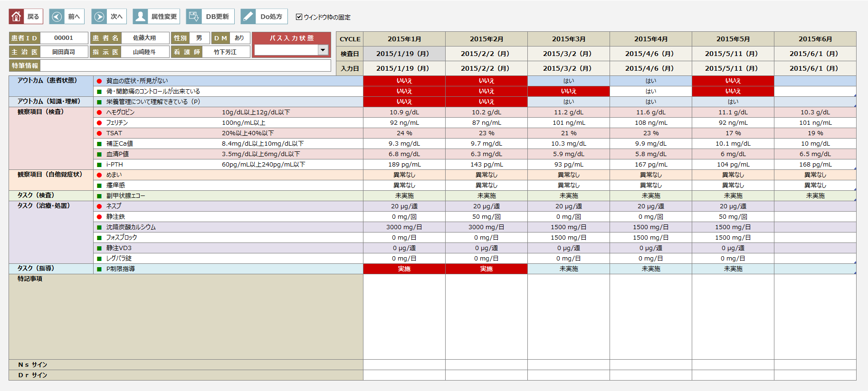Click the Ns サイン cell under 2015年1月
868x391 pixels.
(404, 364)
